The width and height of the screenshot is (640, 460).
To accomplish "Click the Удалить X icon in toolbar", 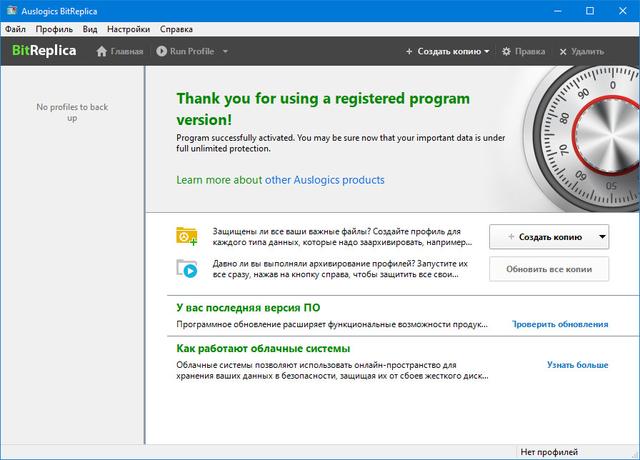I will click(563, 51).
